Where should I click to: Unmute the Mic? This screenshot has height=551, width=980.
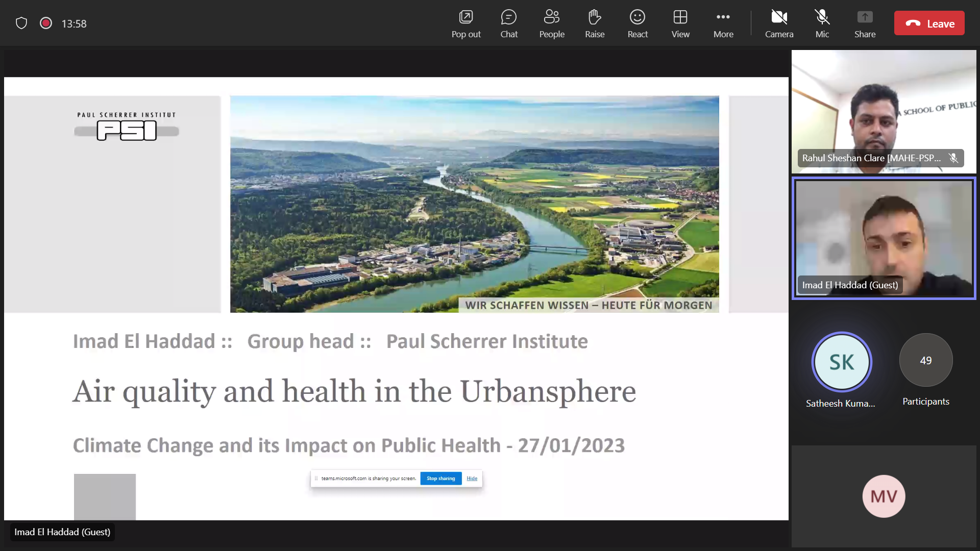pyautogui.click(x=822, y=23)
